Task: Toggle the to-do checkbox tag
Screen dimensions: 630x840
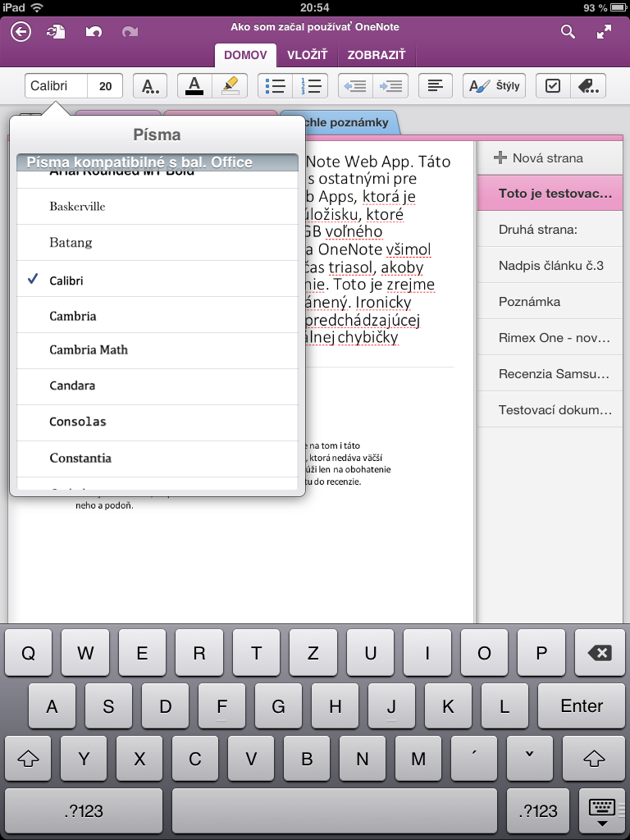Action: pos(553,85)
